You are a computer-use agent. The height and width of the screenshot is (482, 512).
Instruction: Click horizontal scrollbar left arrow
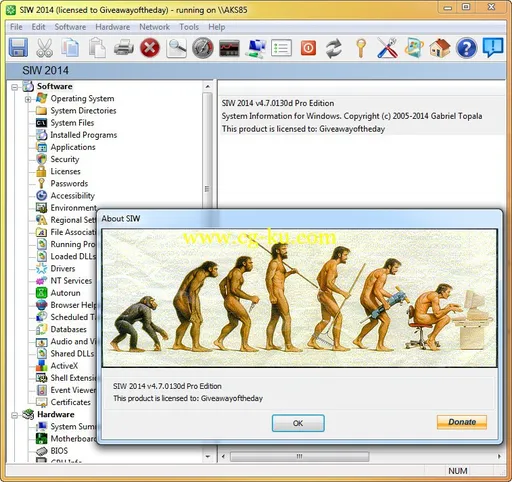point(223,456)
